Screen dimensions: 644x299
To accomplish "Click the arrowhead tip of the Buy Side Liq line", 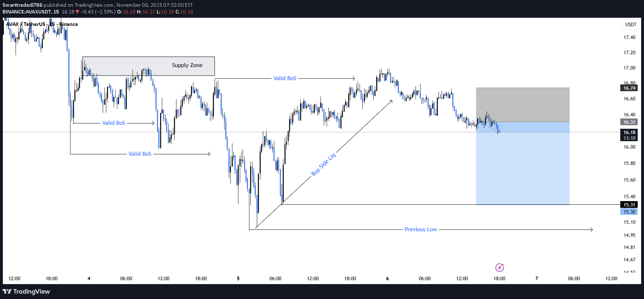I will click(391, 101).
